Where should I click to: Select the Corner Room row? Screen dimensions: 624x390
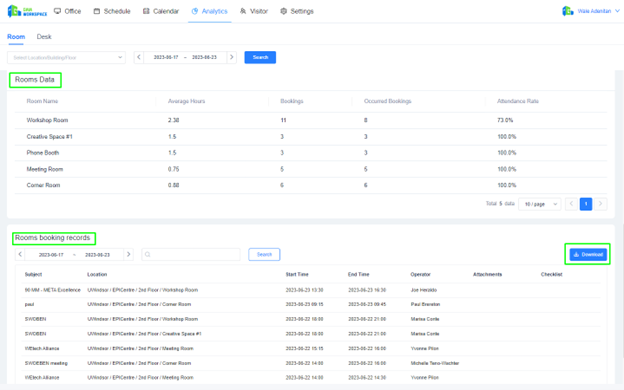pyautogui.click(x=311, y=185)
